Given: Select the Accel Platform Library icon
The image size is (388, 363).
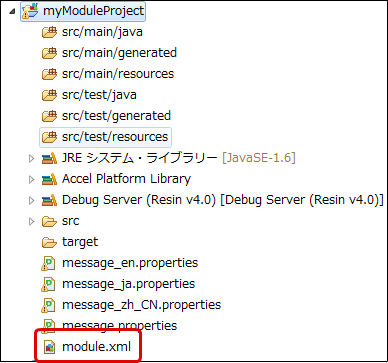Looking at the screenshot, I should [x=49, y=179].
